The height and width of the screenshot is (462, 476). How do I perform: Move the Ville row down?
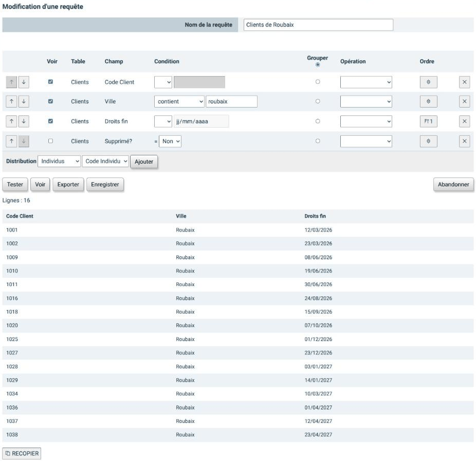click(x=24, y=101)
